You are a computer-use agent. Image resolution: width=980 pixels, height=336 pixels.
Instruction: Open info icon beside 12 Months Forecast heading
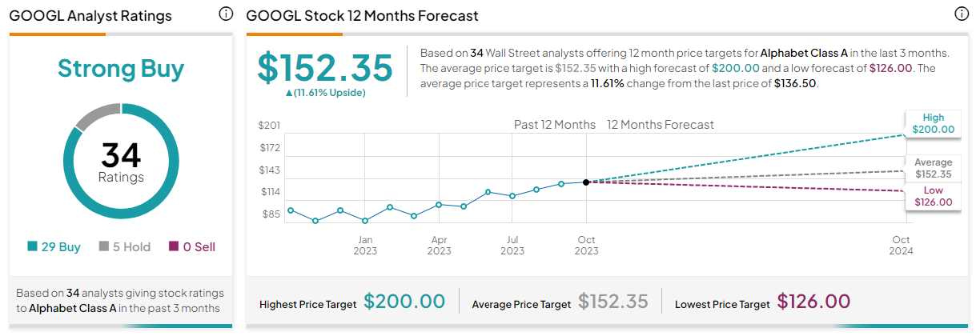pos(962,14)
